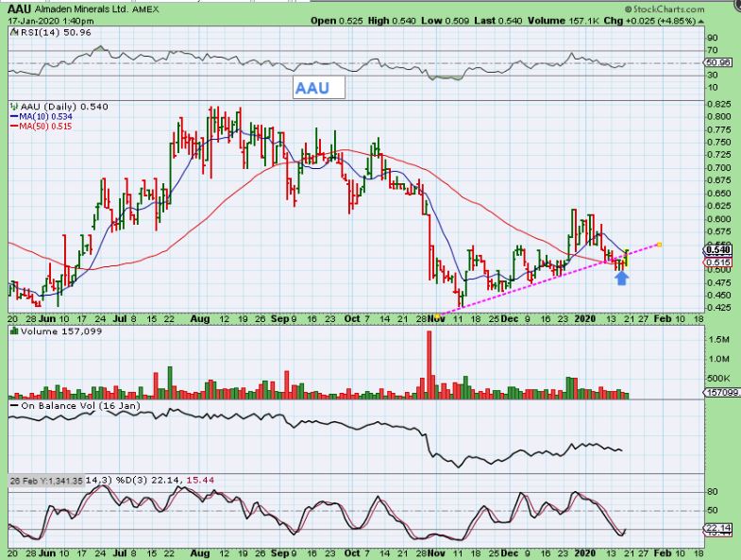Click the 157099 volume axis tag
The image size is (741, 560).
pos(721,392)
